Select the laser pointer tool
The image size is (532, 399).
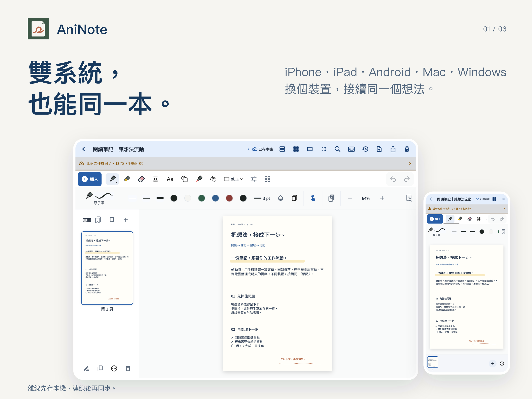click(x=199, y=179)
